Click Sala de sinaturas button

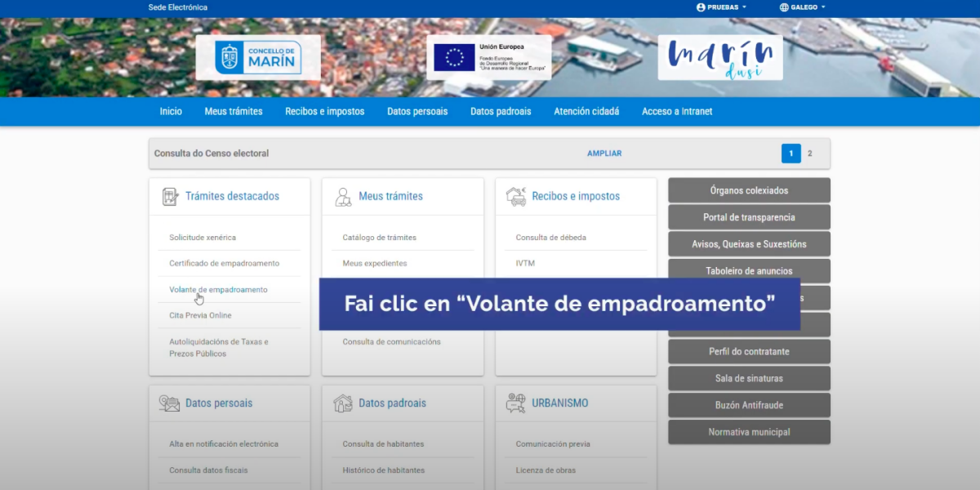[749, 379]
